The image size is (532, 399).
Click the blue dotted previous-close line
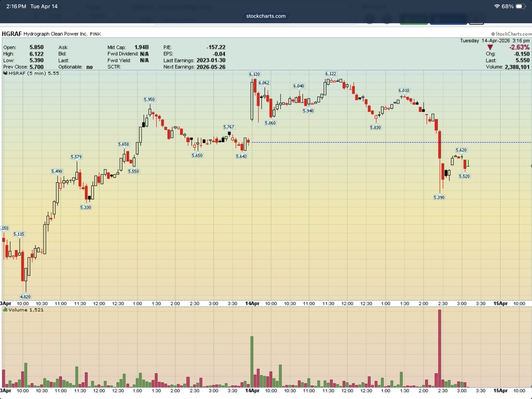391,142
